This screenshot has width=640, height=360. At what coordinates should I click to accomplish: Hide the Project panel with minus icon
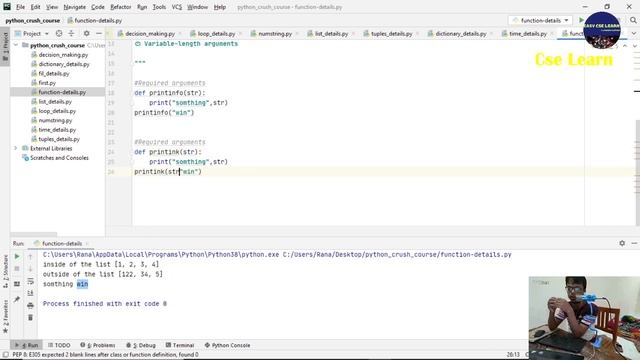click(99, 33)
